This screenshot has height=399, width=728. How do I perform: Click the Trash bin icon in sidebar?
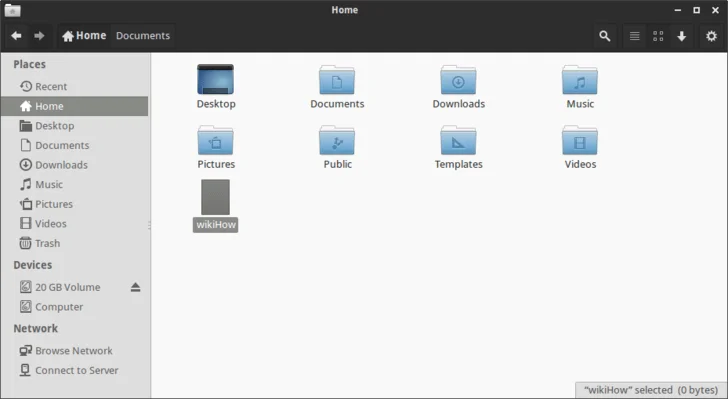click(x=26, y=243)
